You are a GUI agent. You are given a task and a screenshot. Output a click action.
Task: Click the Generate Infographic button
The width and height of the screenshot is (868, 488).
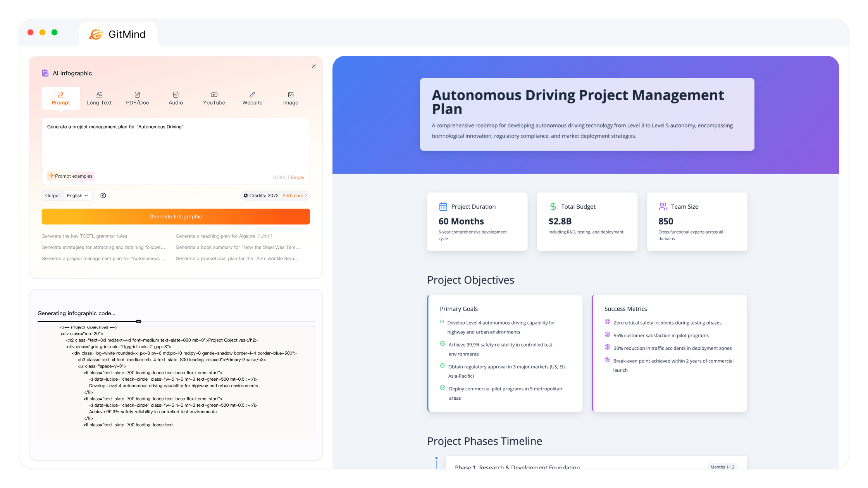click(x=176, y=217)
